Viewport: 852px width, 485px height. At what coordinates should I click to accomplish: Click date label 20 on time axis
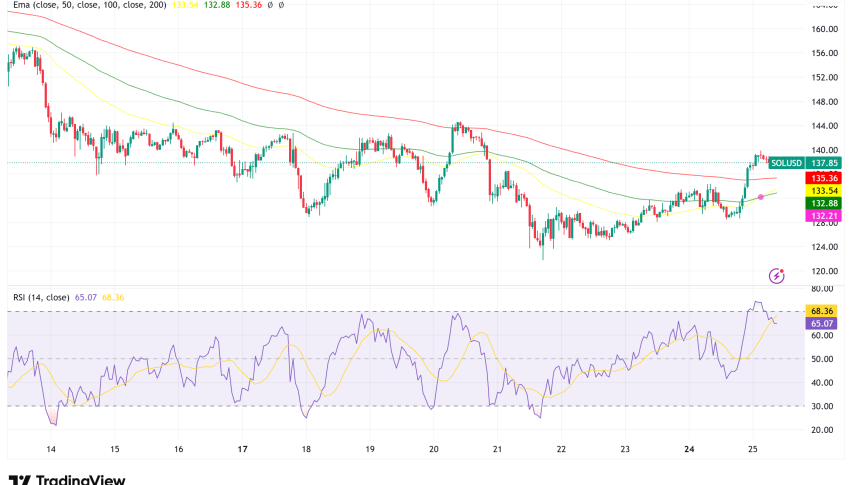point(433,450)
